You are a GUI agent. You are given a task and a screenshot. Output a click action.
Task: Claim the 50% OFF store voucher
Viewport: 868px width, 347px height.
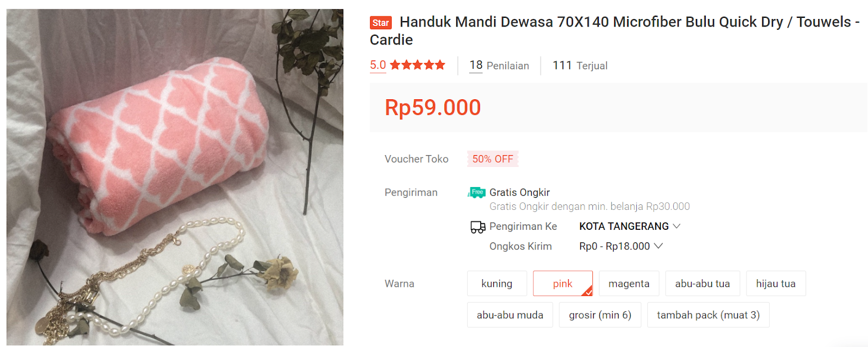point(493,159)
